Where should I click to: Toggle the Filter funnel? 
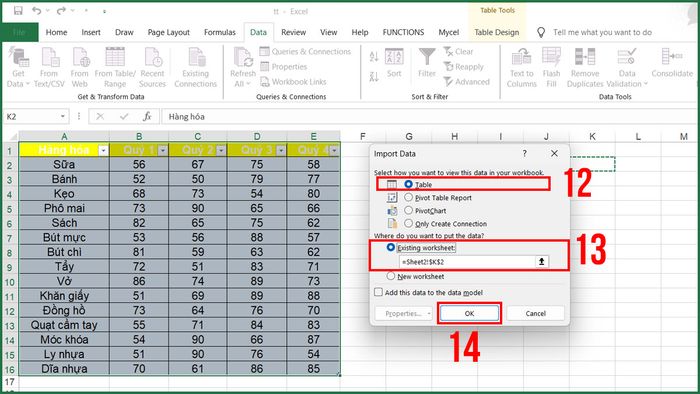point(427,62)
